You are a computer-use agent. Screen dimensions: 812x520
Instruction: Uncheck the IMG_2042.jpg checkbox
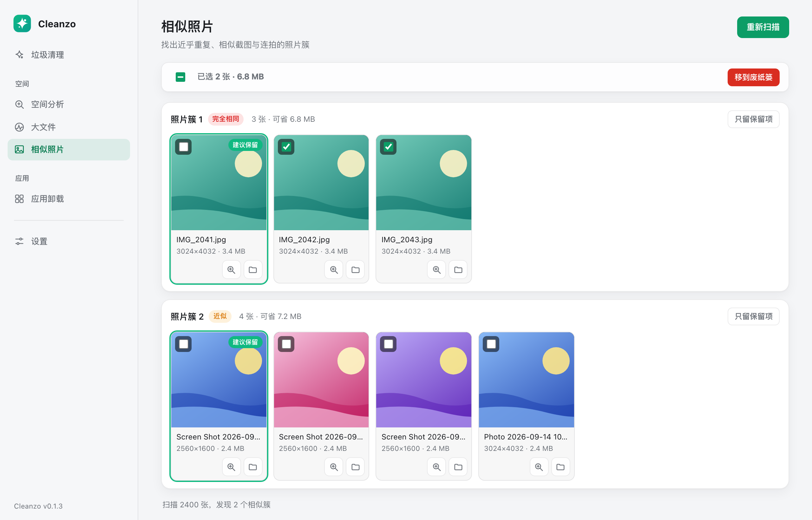[x=286, y=147]
